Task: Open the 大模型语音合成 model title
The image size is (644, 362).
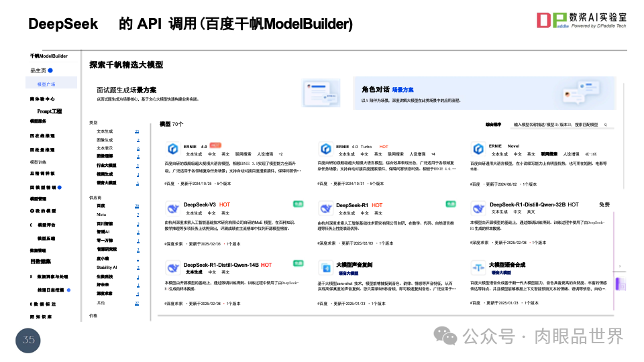Action: [507, 265]
